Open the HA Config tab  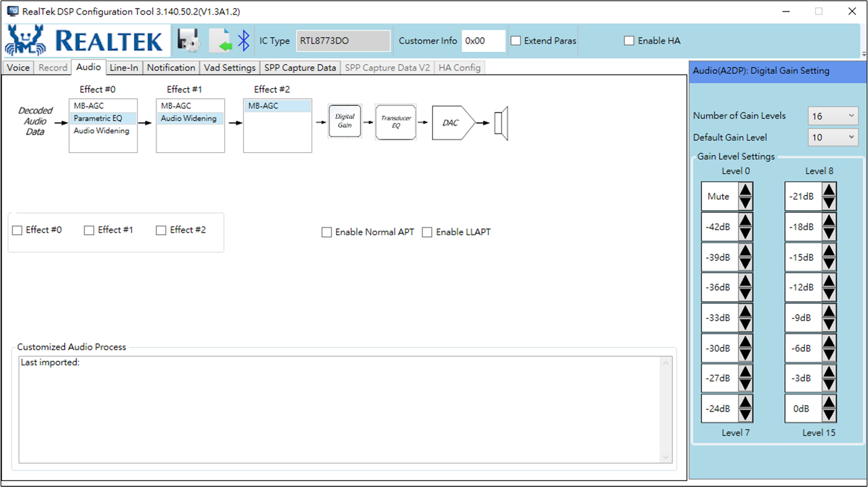460,68
